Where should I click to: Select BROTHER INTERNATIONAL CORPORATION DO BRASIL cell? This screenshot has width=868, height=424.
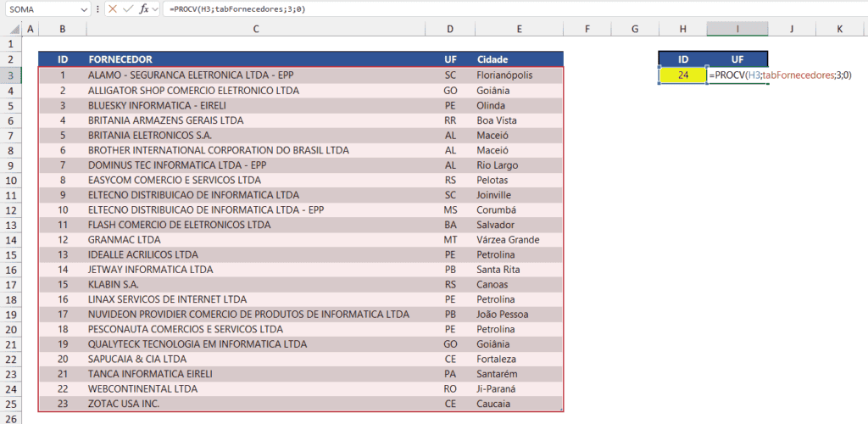click(256, 150)
